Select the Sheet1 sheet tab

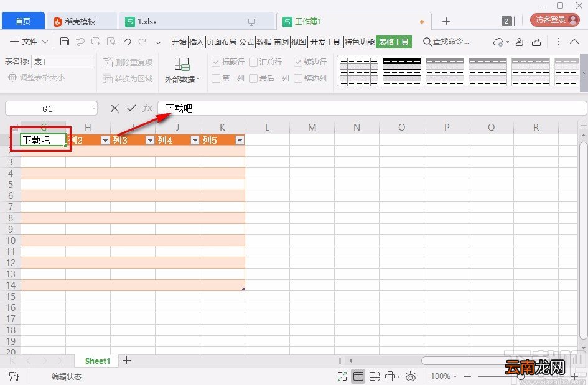click(x=98, y=361)
